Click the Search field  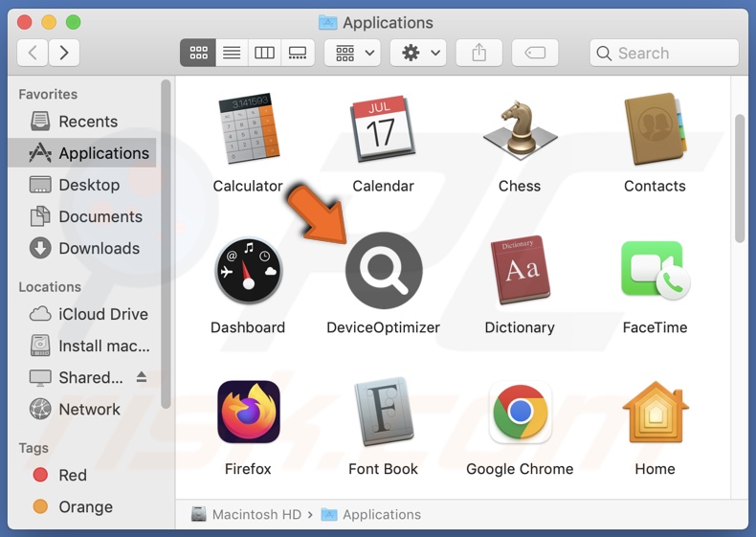[664, 54]
